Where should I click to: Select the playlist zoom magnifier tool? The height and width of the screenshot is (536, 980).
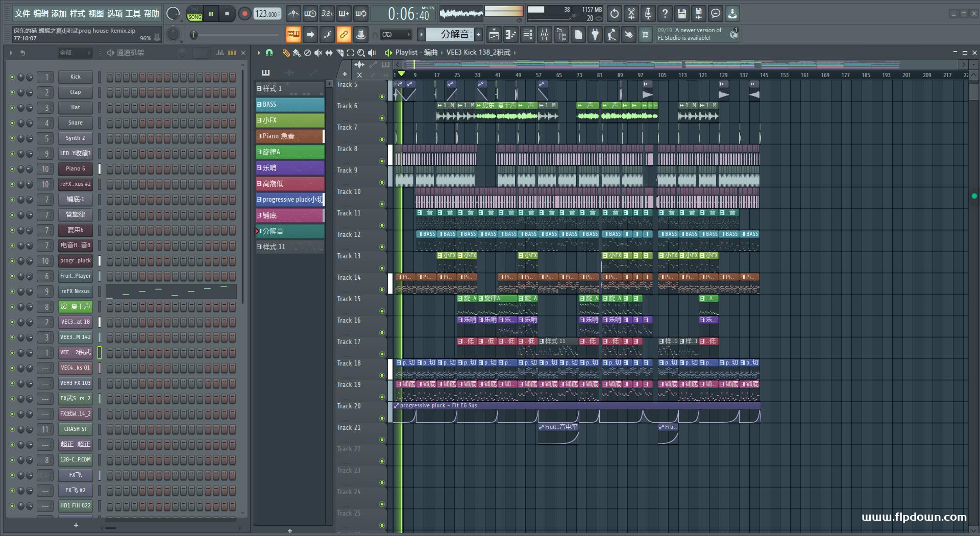pyautogui.click(x=361, y=53)
